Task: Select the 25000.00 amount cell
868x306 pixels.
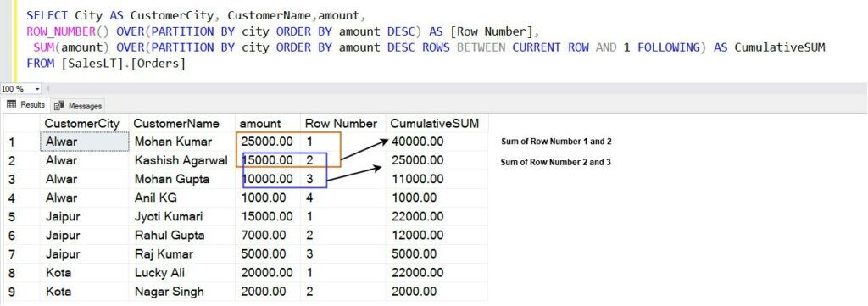Action: [x=267, y=142]
